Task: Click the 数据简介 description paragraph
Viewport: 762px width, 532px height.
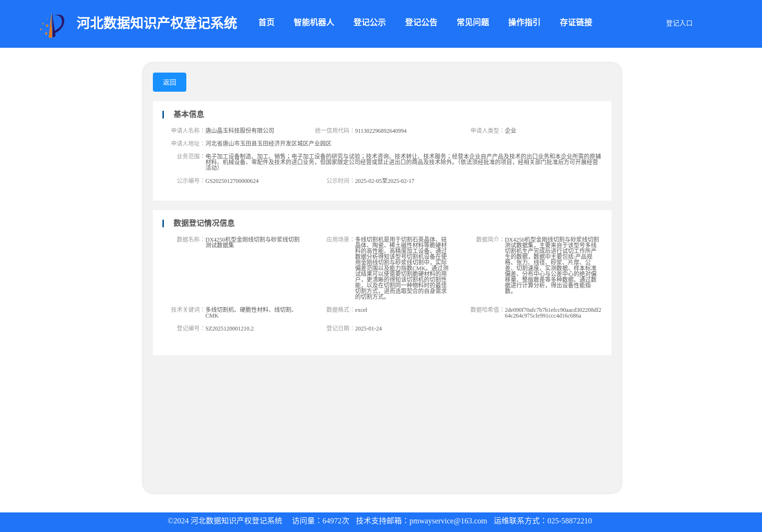Action: [x=552, y=265]
